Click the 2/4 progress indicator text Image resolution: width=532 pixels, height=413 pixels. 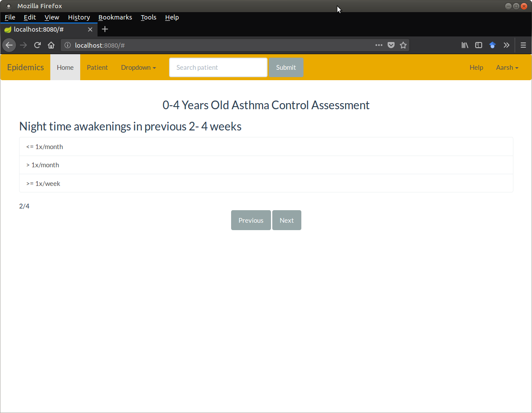click(x=24, y=206)
